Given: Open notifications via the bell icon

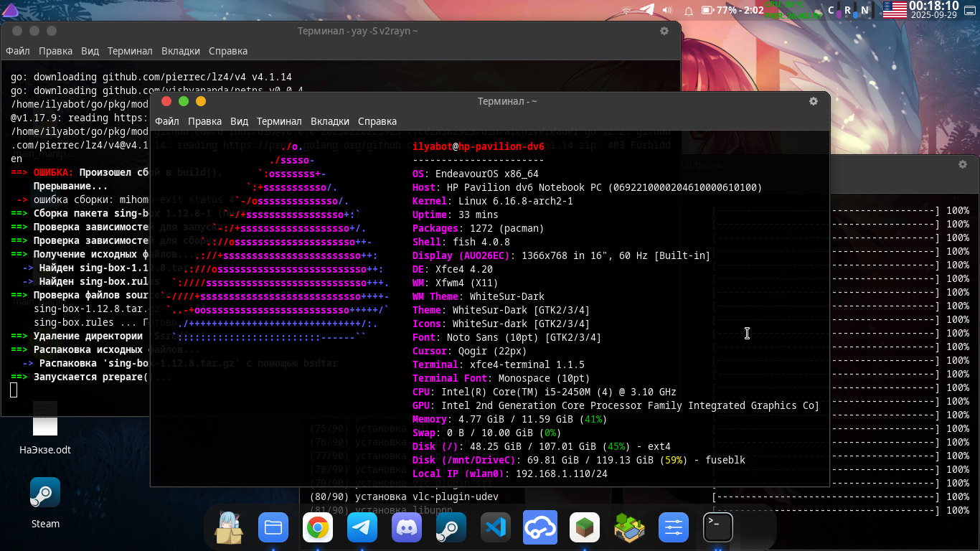Looking at the screenshot, I should coord(688,11).
